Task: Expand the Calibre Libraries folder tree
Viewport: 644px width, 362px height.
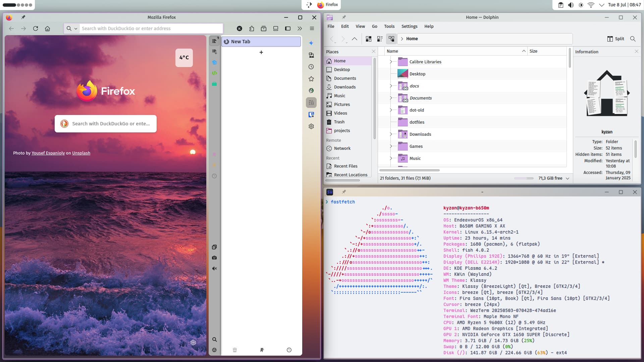Action: tap(391, 62)
